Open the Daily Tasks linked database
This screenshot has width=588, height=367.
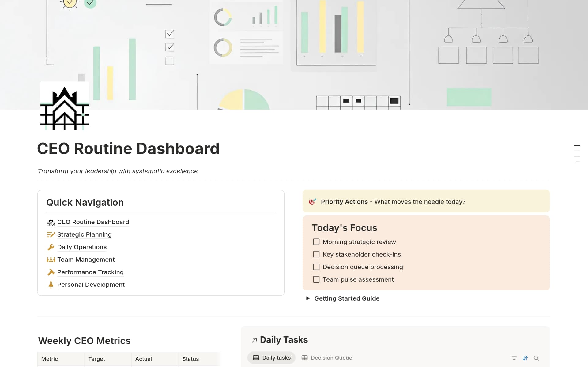284,340
